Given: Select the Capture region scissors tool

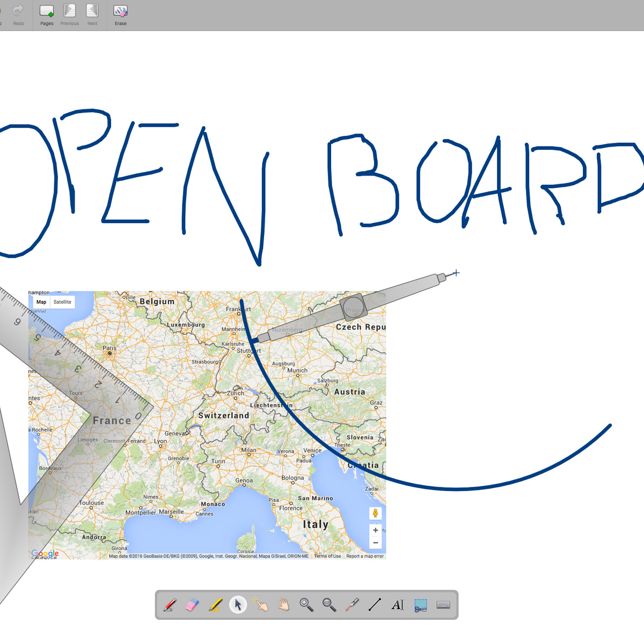Looking at the screenshot, I should pos(421,605).
